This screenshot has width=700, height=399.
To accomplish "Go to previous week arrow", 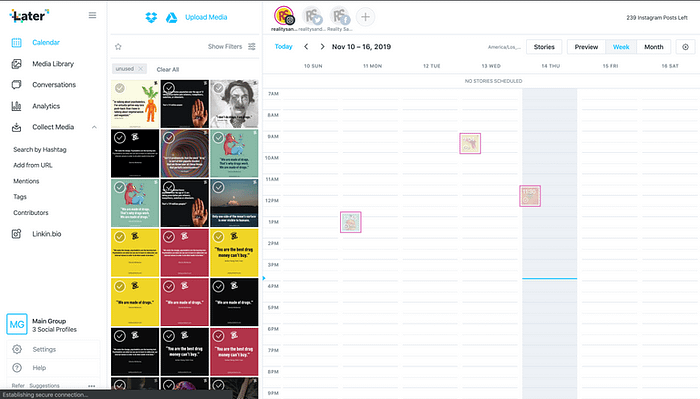I will (x=306, y=46).
